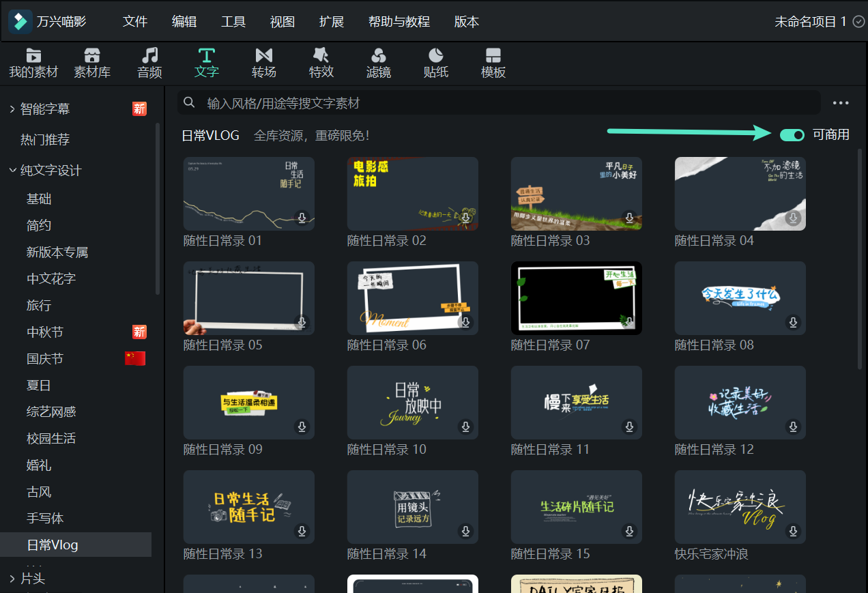Image resolution: width=868 pixels, height=593 pixels.
Task: Download 随性日常录 08 via its download icon
Action: (794, 322)
